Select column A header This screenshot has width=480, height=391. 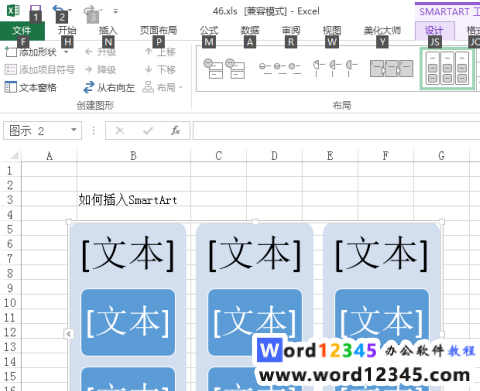tap(49, 155)
